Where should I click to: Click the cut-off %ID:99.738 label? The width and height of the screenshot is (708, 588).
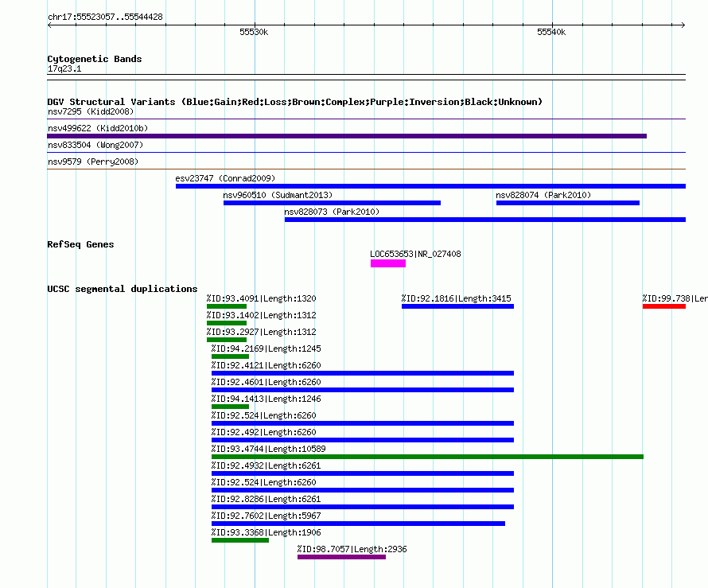click(675, 298)
